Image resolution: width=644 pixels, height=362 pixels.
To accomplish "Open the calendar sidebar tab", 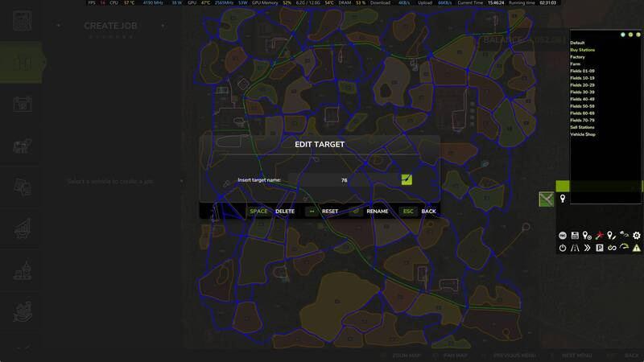I will [22, 104].
